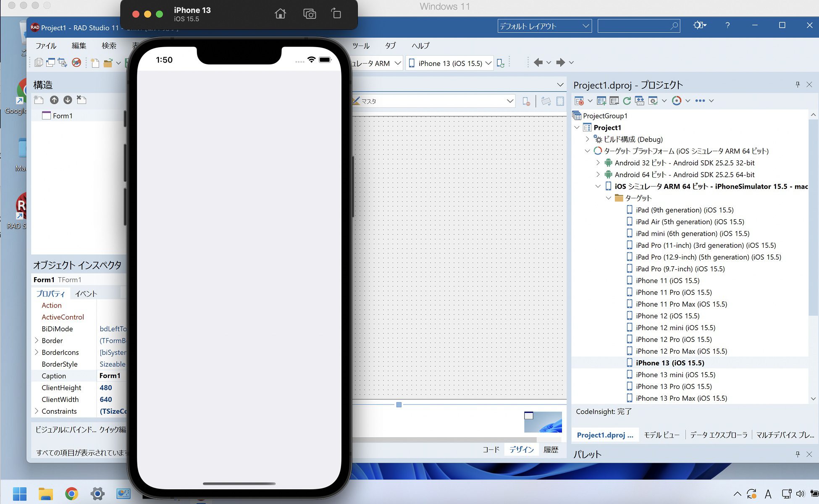Expand the Android 64 ビット platform node
This screenshot has width=819, height=504.
point(598,174)
